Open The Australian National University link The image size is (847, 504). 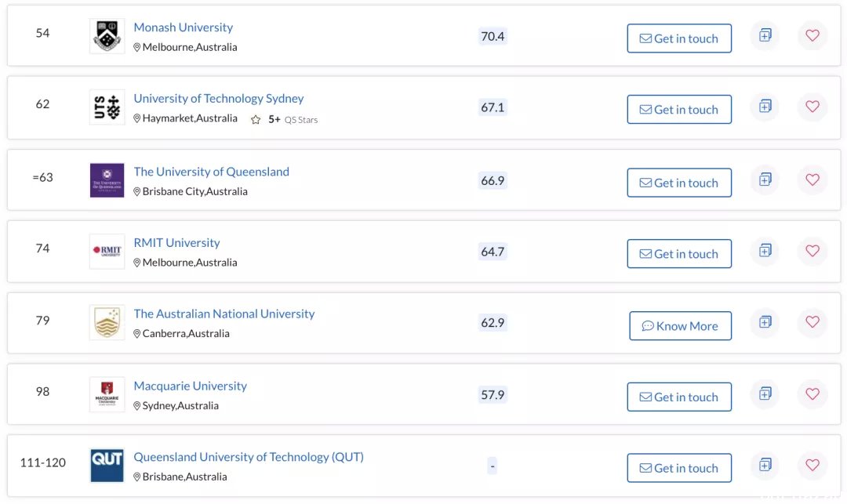pyautogui.click(x=224, y=314)
